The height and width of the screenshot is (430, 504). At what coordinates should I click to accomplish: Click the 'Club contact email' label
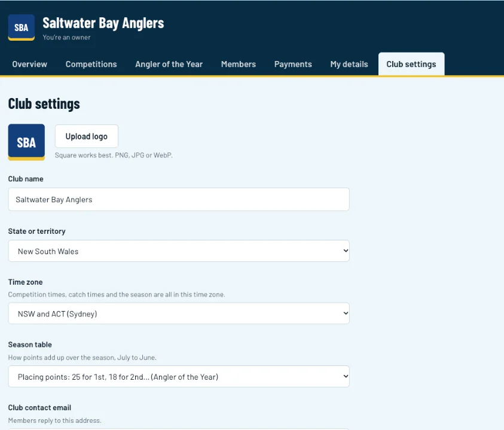point(39,407)
